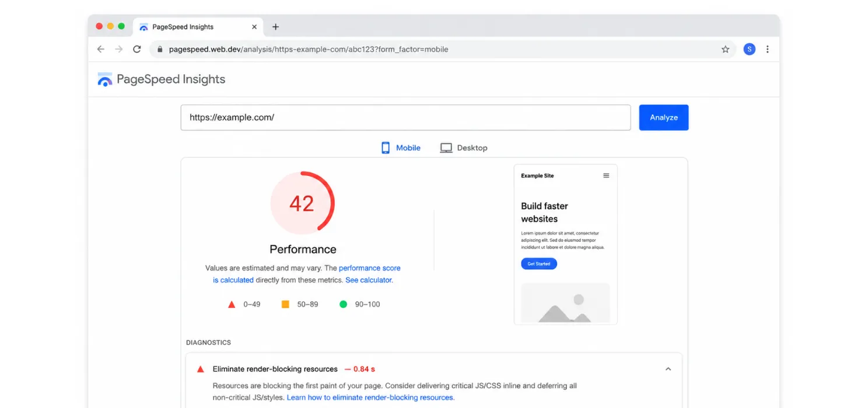
Task: Click the URL field containing https://example.com/
Action: click(x=405, y=117)
